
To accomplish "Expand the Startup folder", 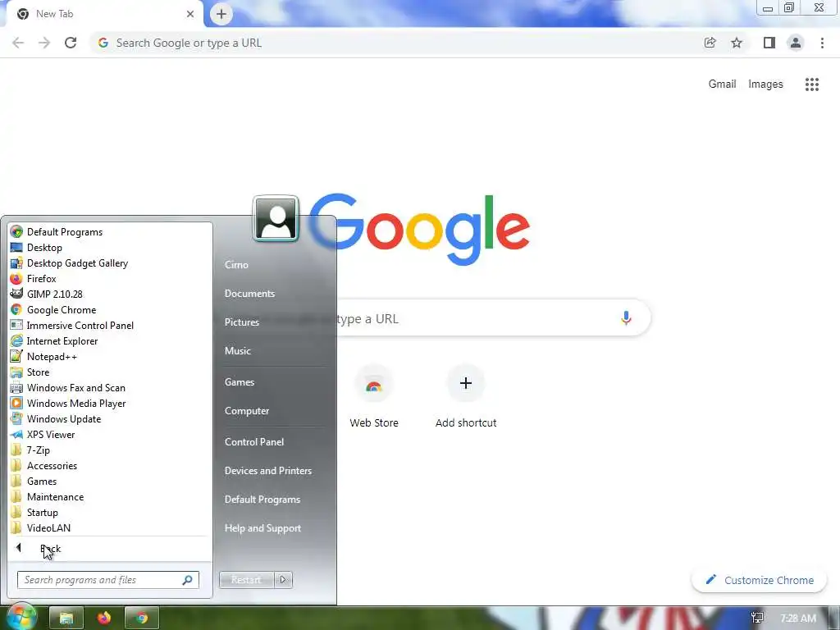I will (34, 512).
